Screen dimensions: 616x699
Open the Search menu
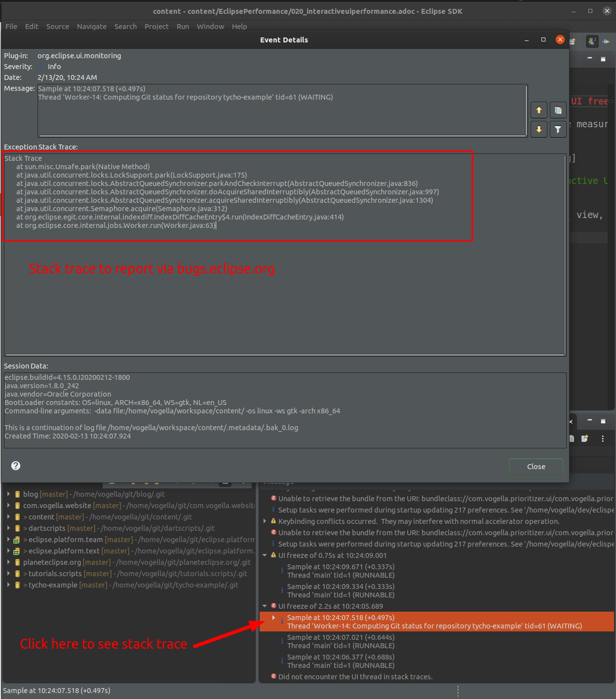[125, 27]
